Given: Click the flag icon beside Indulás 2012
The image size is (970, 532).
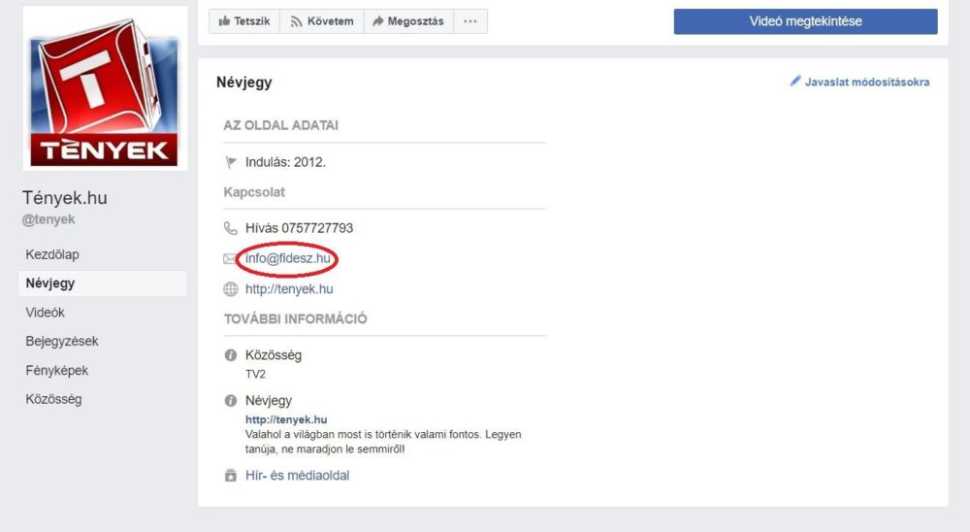Looking at the screenshot, I should coord(231,163).
